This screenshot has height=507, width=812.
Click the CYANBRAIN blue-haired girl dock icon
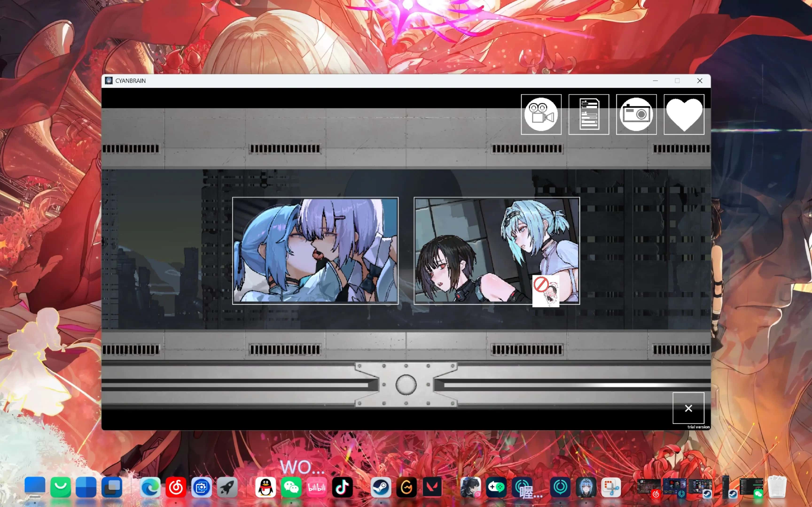pyautogui.click(x=586, y=487)
